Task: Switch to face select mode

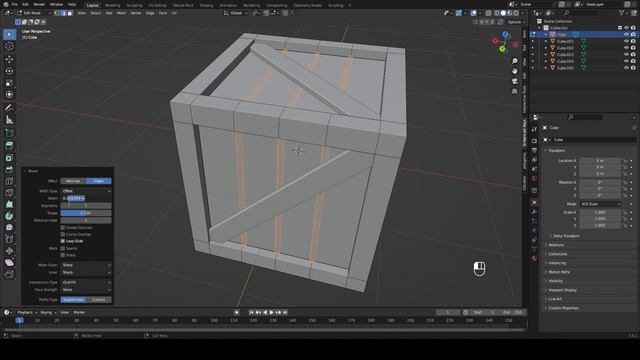Action: click(70, 13)
